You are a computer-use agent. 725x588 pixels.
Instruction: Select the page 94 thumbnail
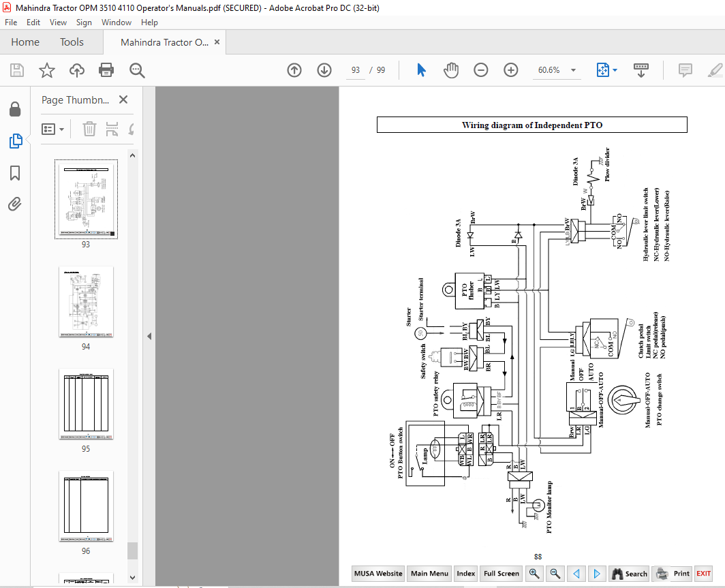pyautogui.click(x=86, y=301)
